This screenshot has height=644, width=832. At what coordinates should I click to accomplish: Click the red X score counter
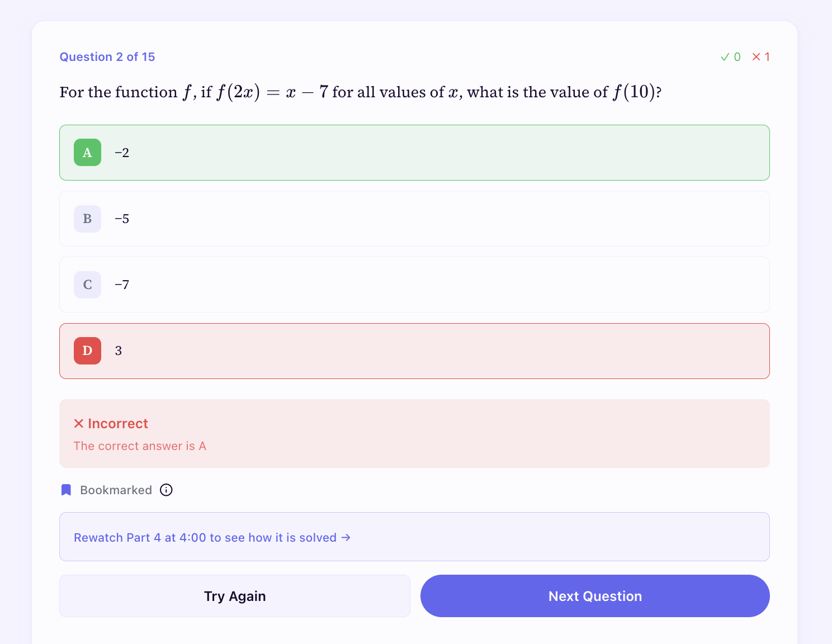[761, 56]
